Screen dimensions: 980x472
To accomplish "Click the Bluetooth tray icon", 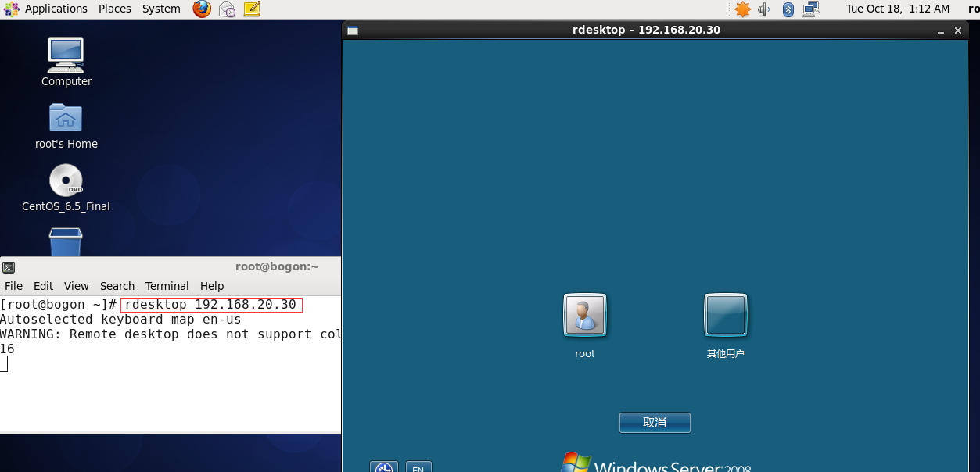I will click(788, 9).
